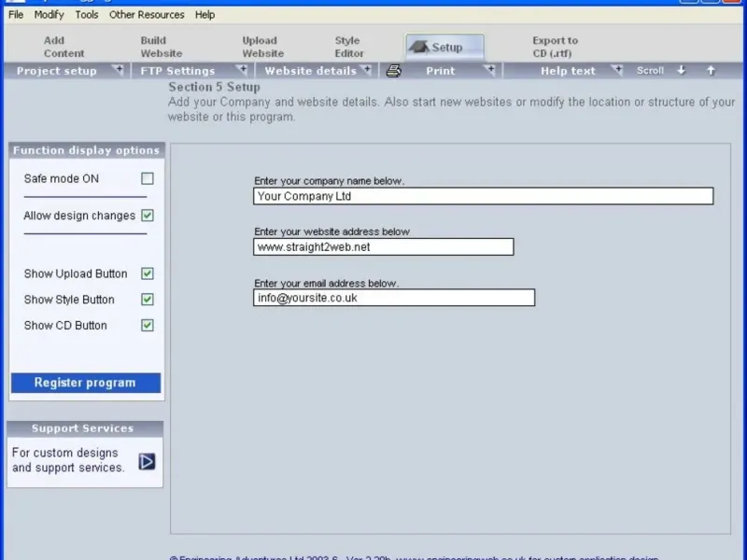Click the Scroll down arrow icon

(x=682, y=71)
